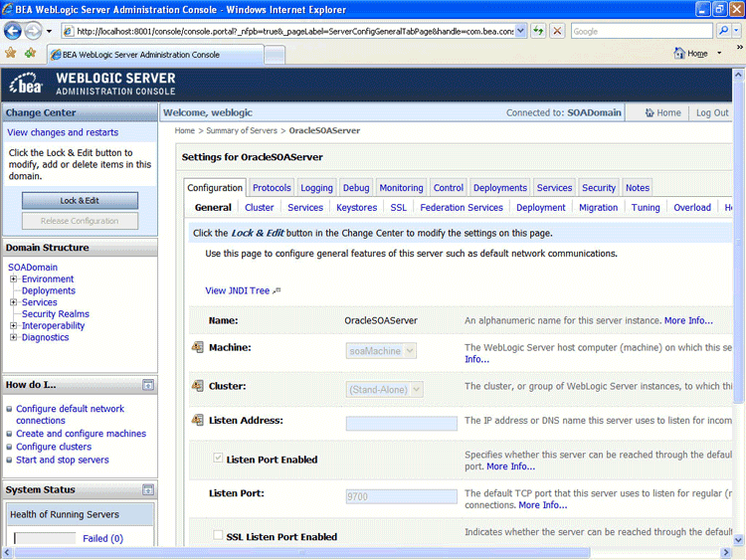Open the recent pages dropdown arrow

coord(49,32)
